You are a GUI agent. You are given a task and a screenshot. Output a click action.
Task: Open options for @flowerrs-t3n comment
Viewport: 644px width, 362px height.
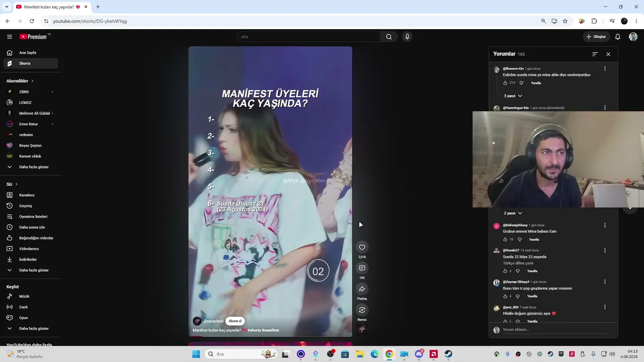pos(605,69)
